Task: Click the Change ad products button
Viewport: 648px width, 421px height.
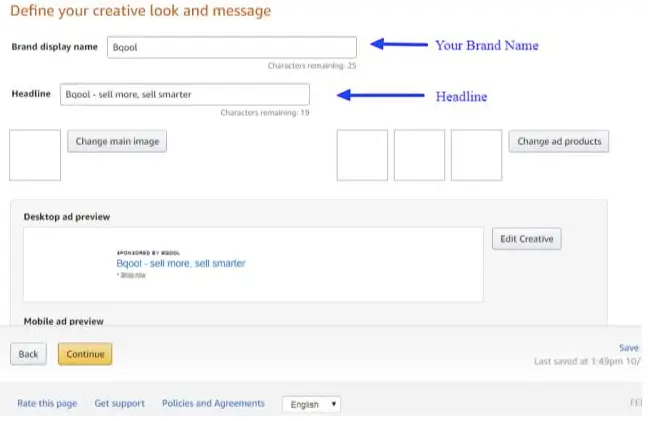Action: coord(559,141)
